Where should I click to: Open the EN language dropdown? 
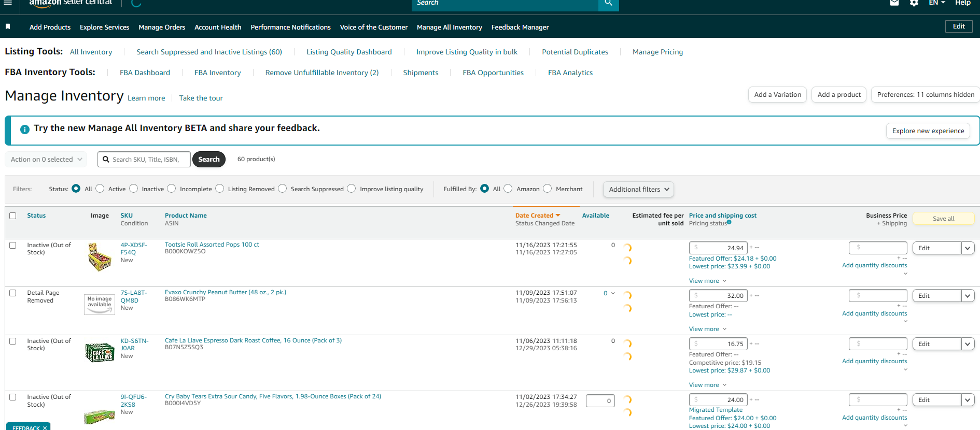click(x=937, y=3)
